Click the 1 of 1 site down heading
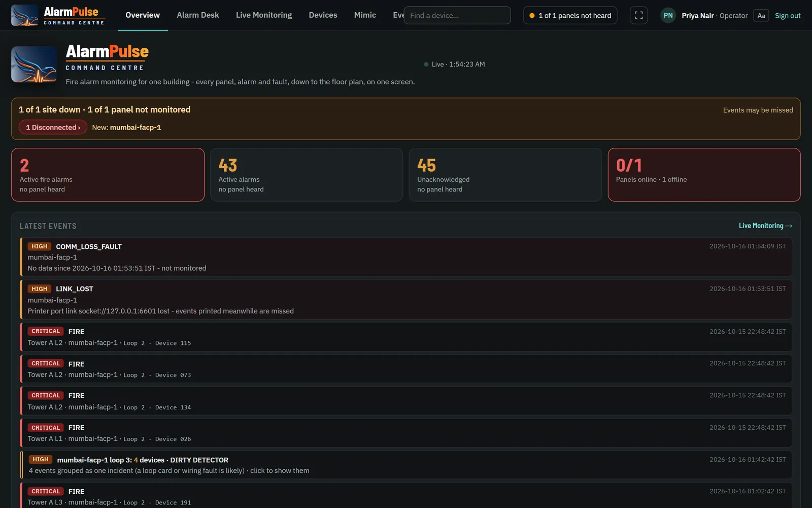 (x=105, y=110)
